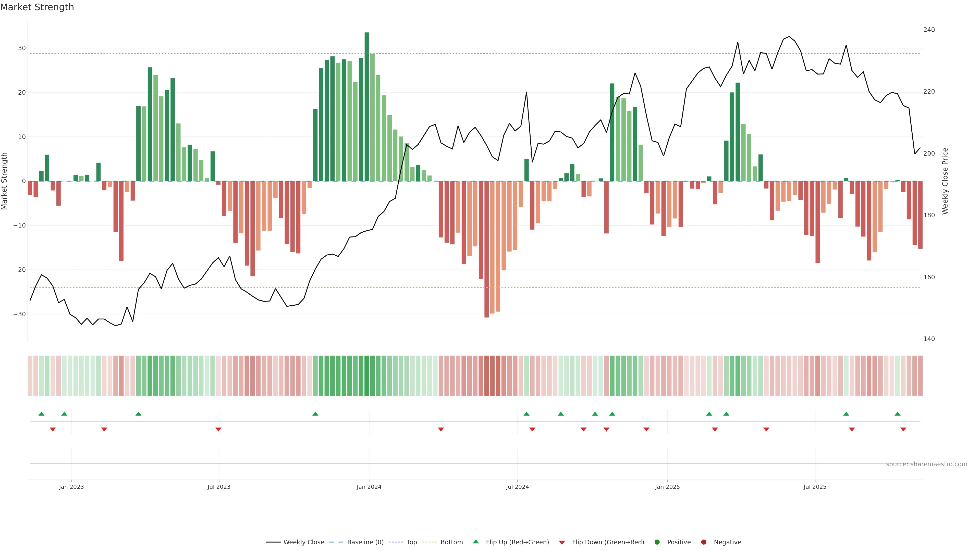The image size is (980, 551).
Task: Click the green Positive circle legend icon
Action: [x=657, y=542]
